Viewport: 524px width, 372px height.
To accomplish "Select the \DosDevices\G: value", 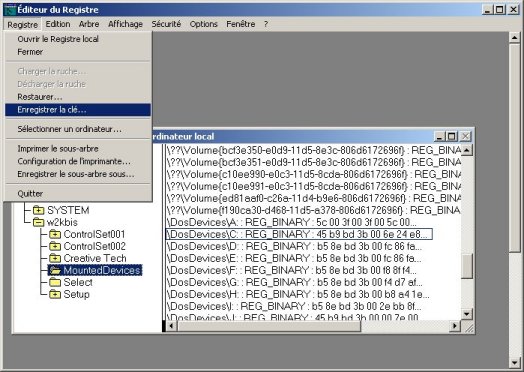I will [295, 282].
